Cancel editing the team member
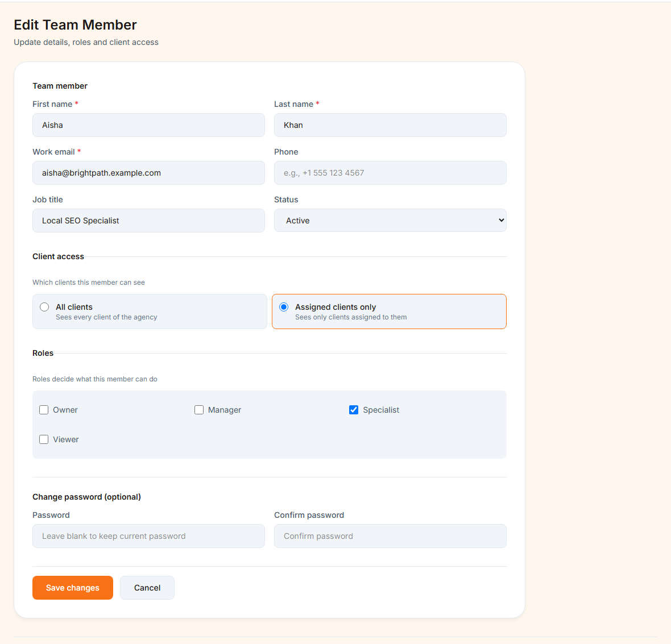This screenshot has height=644, width=671. [x=147, y=588]
